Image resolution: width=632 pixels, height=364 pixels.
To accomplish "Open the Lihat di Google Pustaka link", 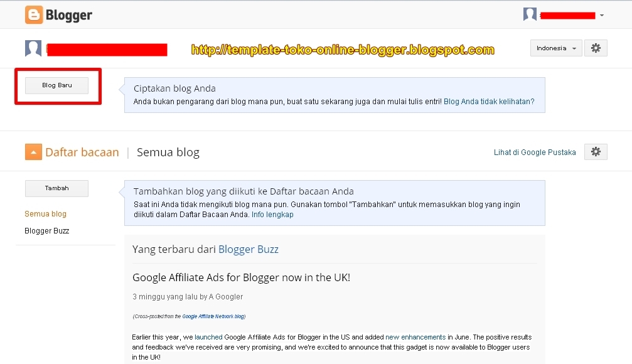I will [x=534, y=151].
